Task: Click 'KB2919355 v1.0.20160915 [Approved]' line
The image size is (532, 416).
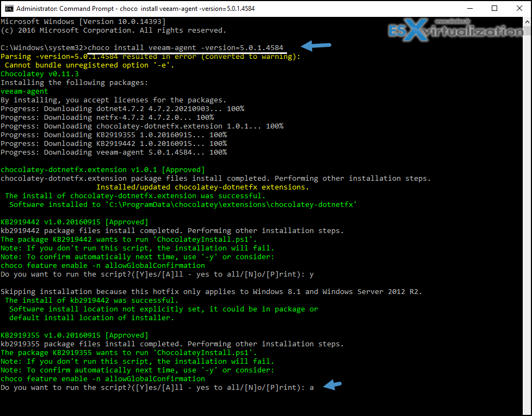Action: [x=75, y=335]
